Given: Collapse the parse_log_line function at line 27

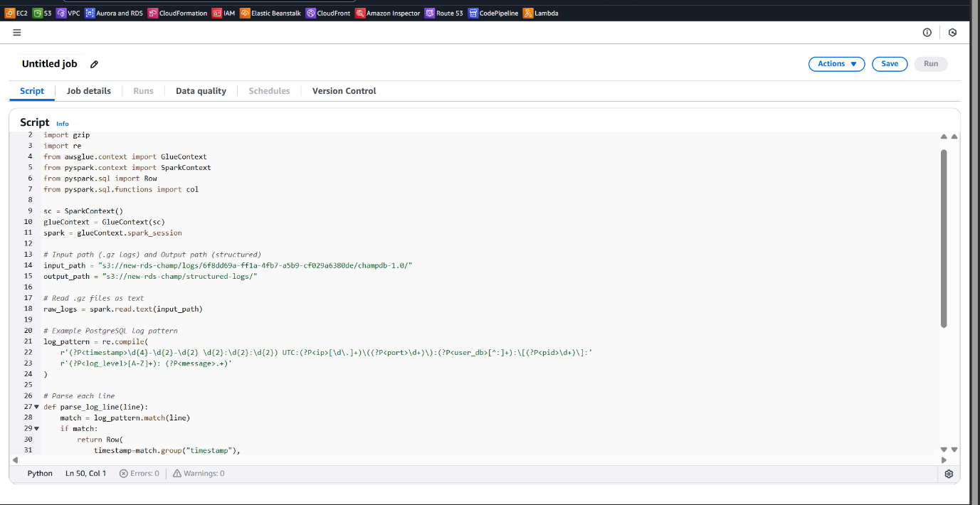Looking at the screenshot, I should coord(37,406).
